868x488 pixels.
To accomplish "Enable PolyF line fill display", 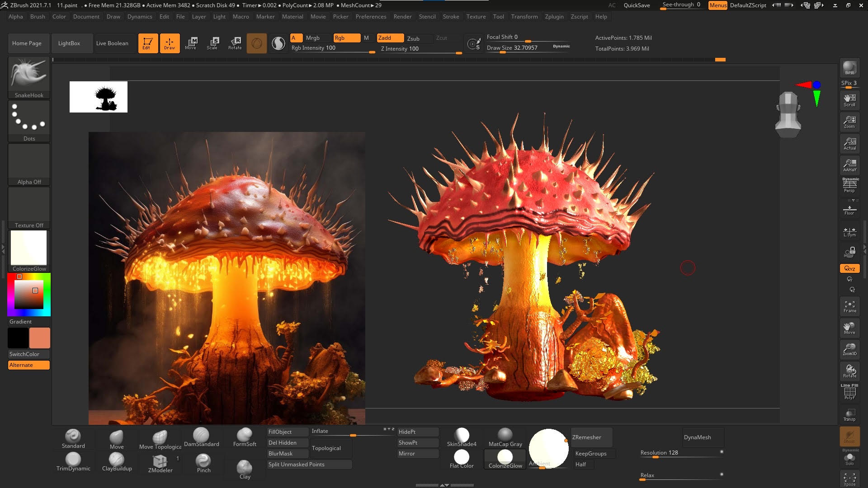I will 849,392.
